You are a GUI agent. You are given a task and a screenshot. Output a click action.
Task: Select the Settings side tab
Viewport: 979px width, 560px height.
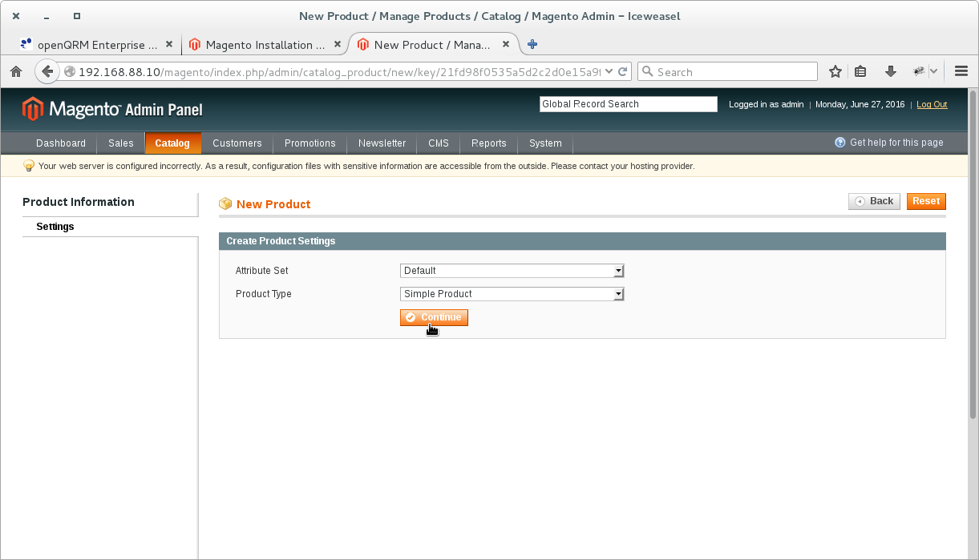click(x=110, y=227)
